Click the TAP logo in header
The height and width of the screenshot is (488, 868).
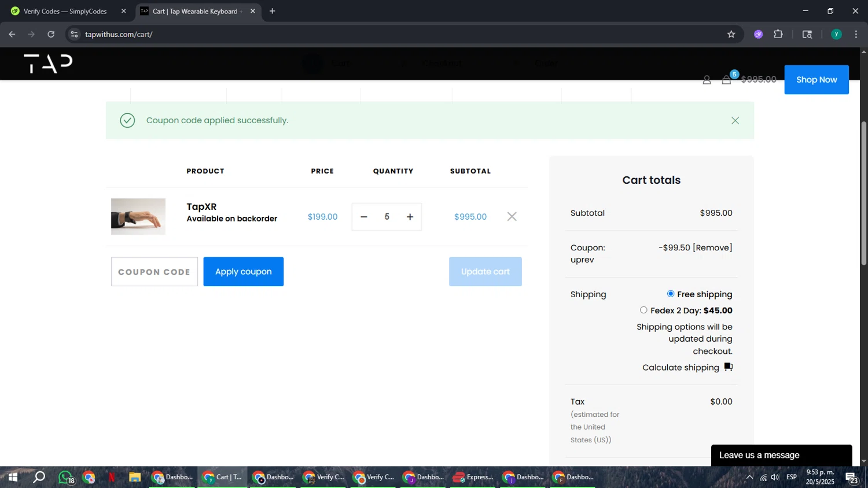[48, 64]
